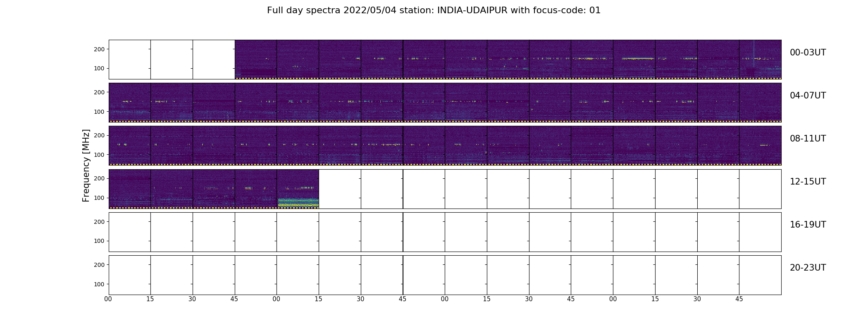Click the last empty panel of 20-23UT row
Viewport: 868px width, 331px height.
760,275
